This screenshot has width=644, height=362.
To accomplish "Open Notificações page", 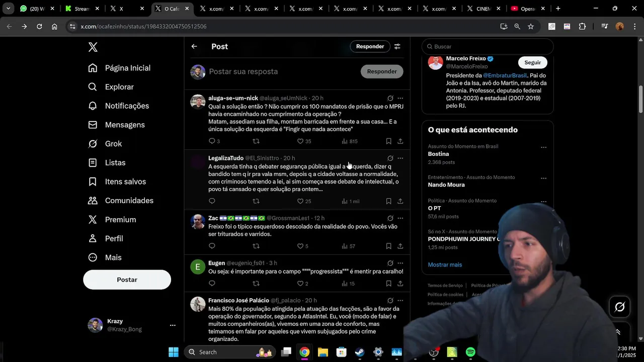I will [x=119, y=106].
